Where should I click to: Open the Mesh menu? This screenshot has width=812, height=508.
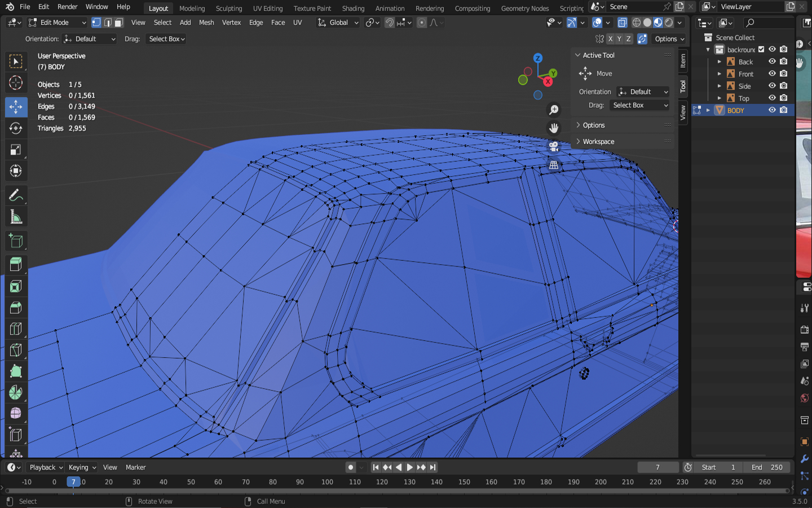point(206,23)
